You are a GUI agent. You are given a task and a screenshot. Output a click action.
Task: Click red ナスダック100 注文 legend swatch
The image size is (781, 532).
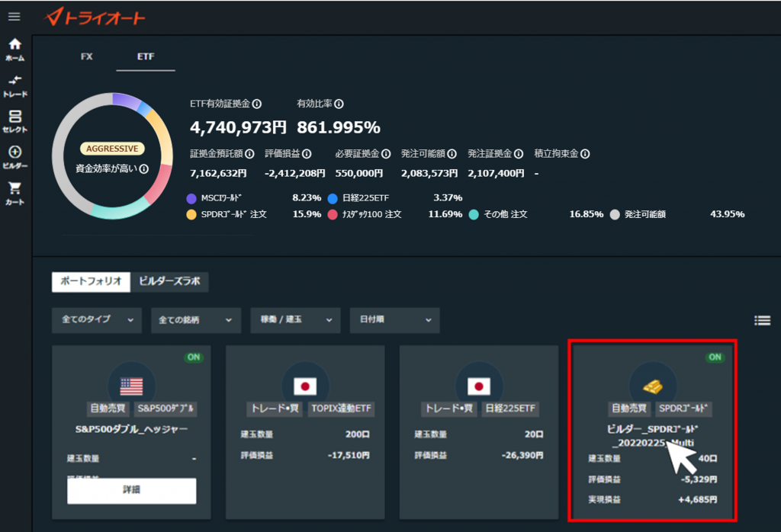(x=333, y=214)
